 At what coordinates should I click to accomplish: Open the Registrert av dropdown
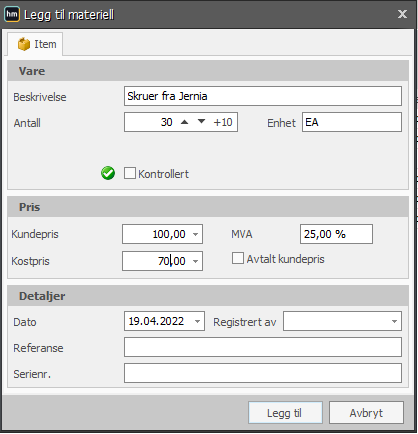[x=394, y=321]
